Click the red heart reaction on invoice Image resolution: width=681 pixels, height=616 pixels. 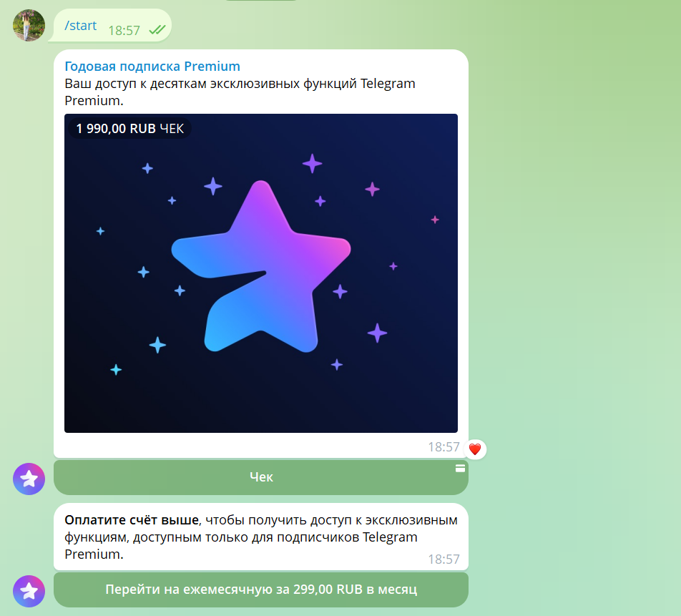coord(475,449)
